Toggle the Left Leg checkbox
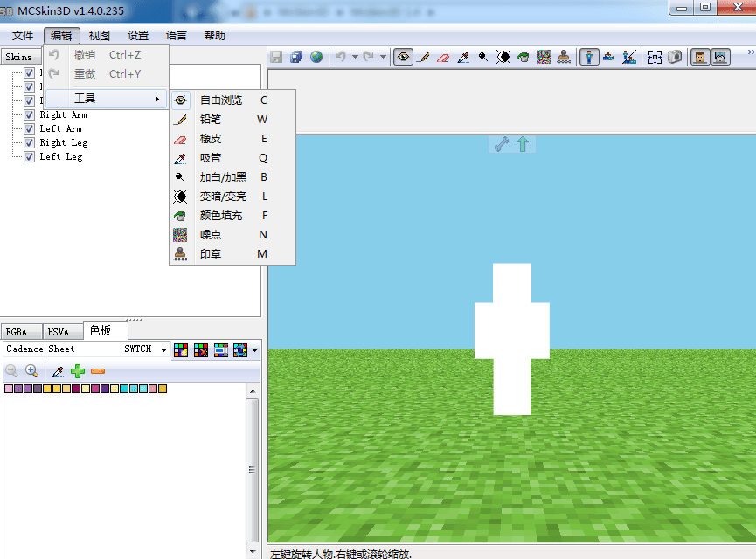This screenshot has height=559, width=756. point(30,156)
